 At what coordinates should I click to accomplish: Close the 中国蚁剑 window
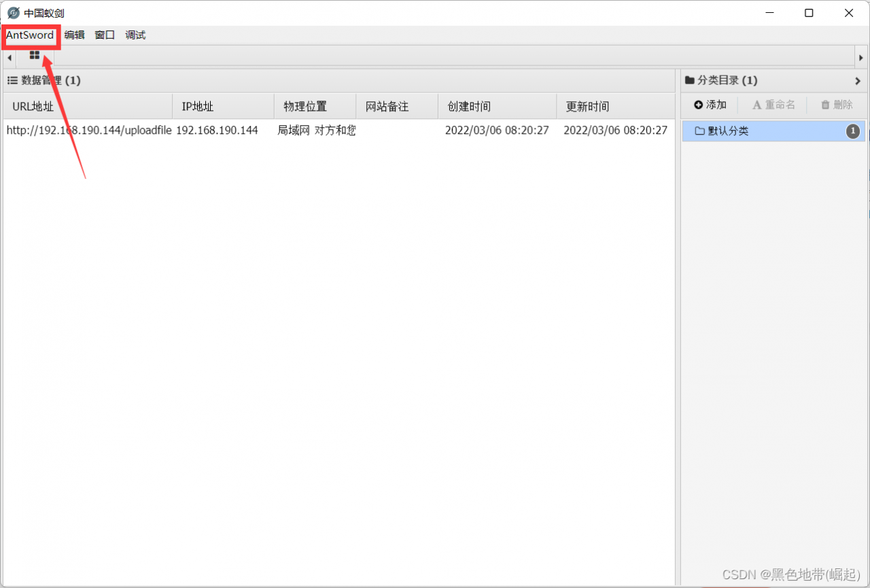pyautogui.click(x=849, y=13)
